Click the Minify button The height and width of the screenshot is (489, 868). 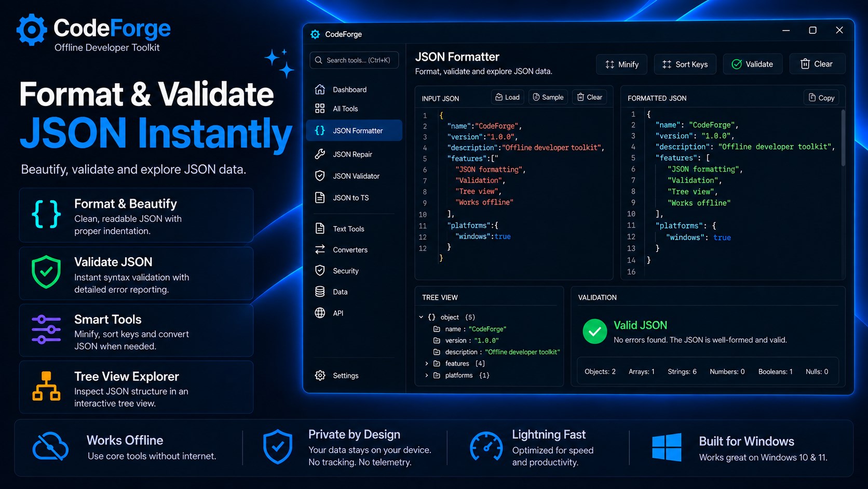tap(621, 64)
